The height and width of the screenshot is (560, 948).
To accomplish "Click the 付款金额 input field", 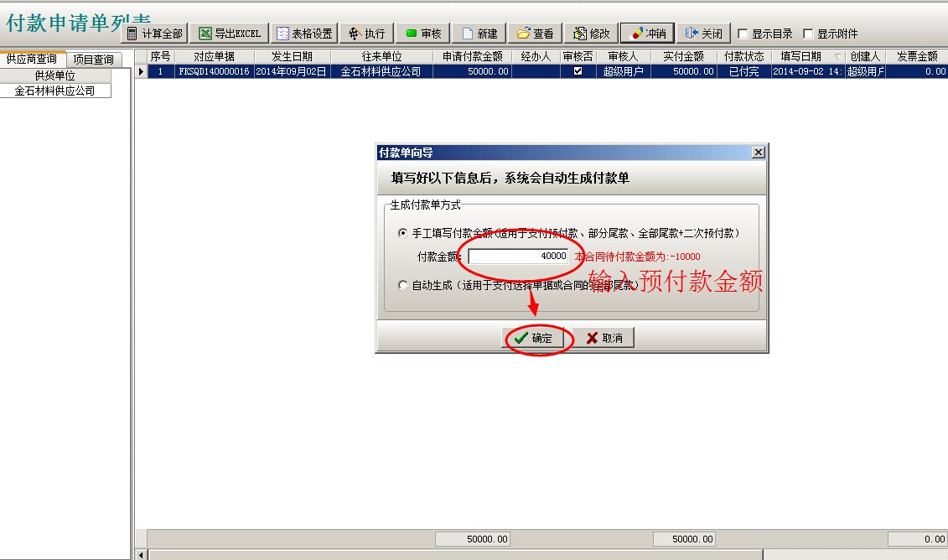I will [518, 257].
